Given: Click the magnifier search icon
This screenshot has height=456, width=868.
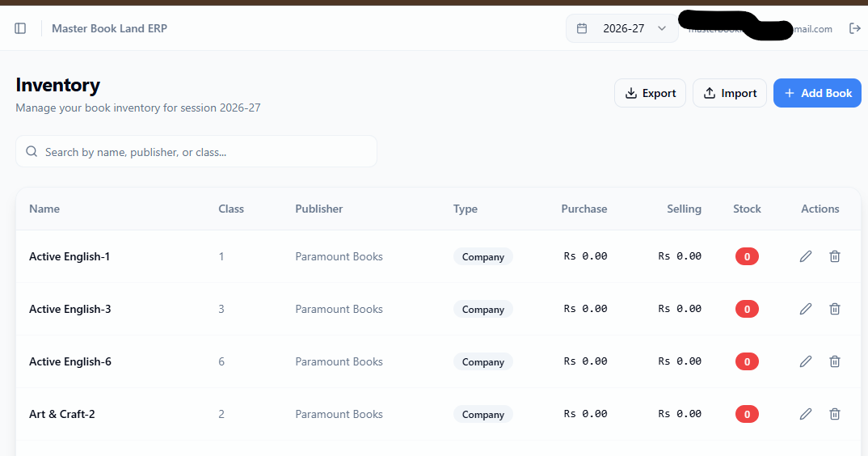Looking at the screenshot, I should point(32,152).
